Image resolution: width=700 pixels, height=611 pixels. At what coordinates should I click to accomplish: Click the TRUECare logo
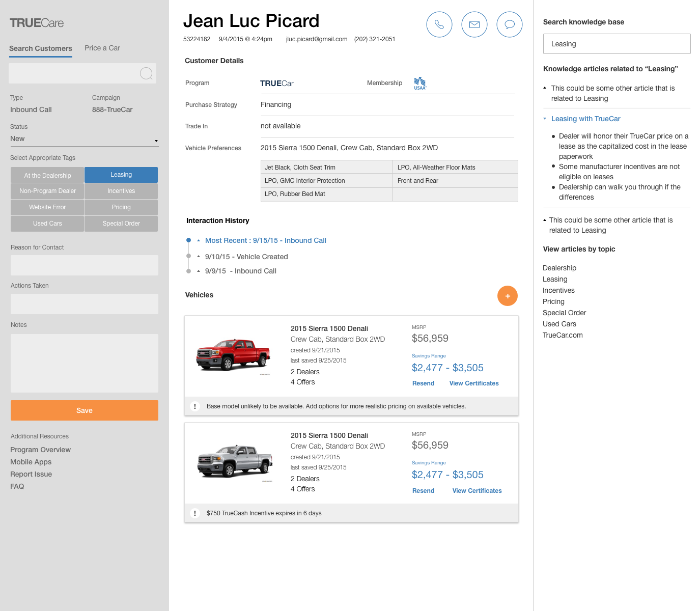point(36,22)
